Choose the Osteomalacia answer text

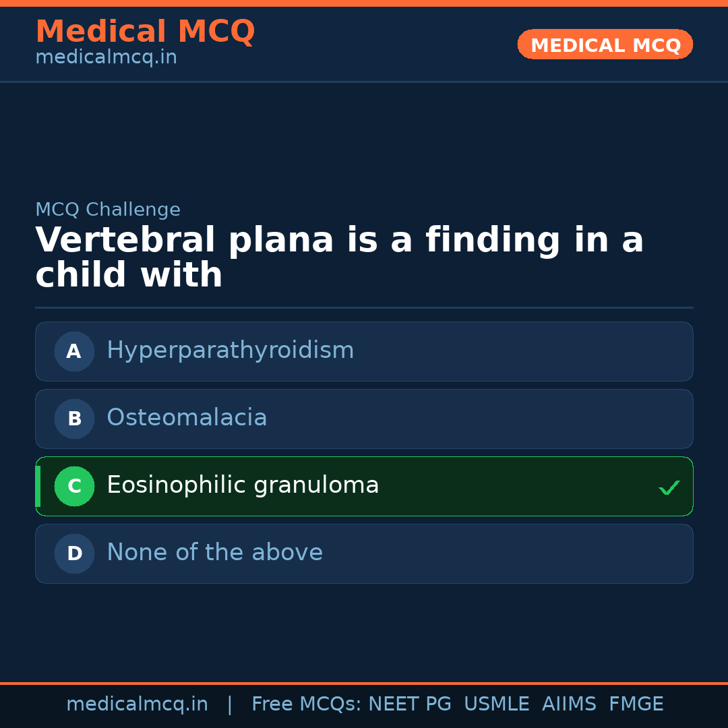[187, 418]
